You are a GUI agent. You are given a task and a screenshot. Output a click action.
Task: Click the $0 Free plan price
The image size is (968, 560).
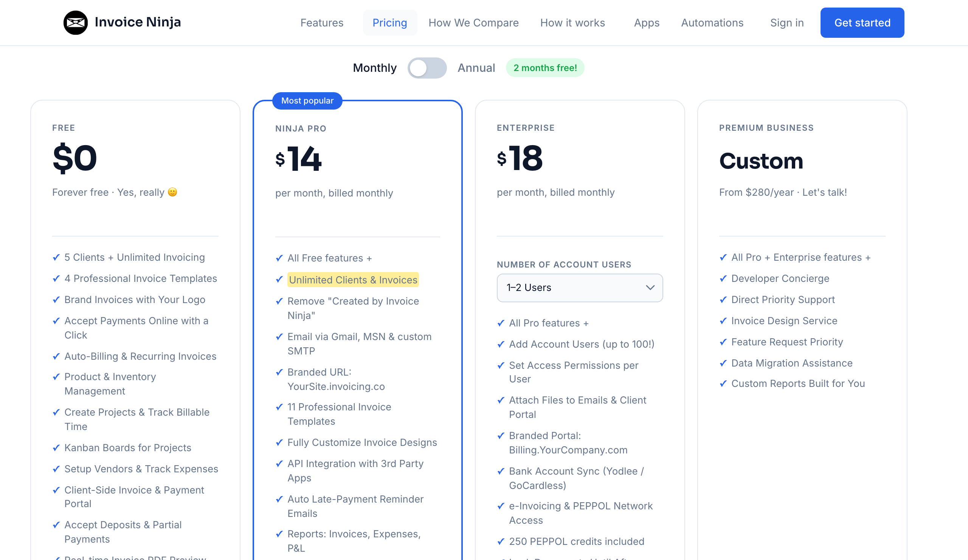pyautogui.click(x=74, y=158)
